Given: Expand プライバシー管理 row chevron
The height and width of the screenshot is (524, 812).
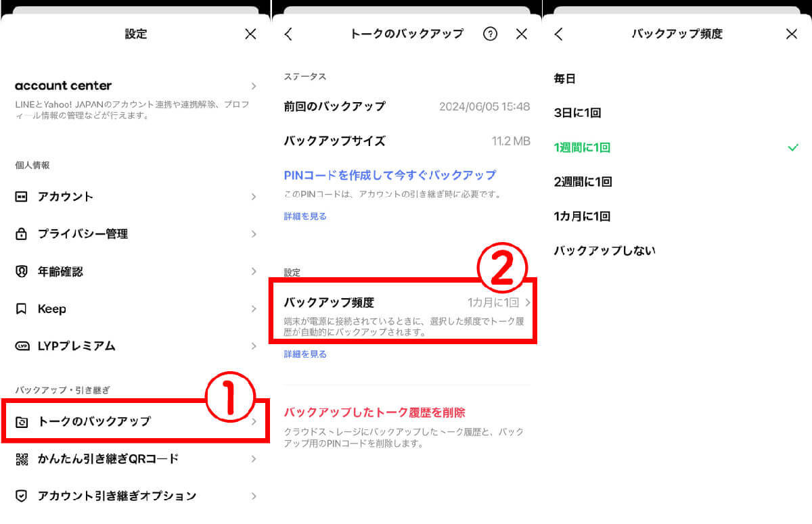Looking at the screenshot, I should [x=254, y=234].
